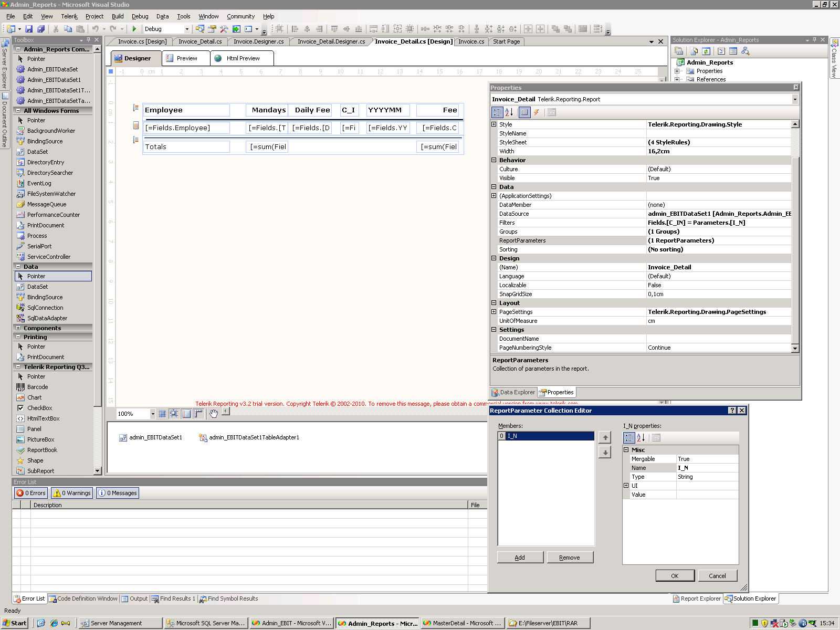Click OK in ReportParameter Collection Editor
Screen dimensions: 840x630
tap(675, 576)
